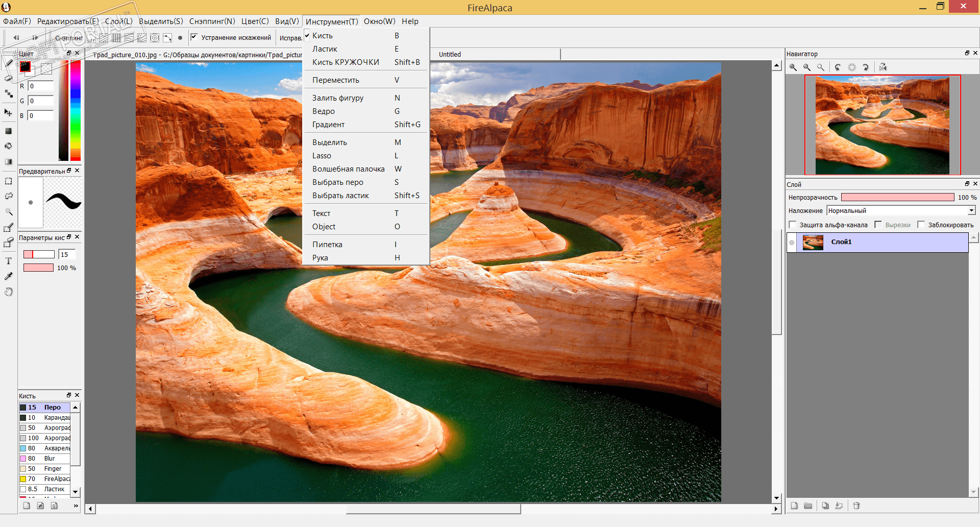The width and height of the screenshot is (980, 527).
Task: Zoom out using the Navigator magnifier minus
Action: 807,67
